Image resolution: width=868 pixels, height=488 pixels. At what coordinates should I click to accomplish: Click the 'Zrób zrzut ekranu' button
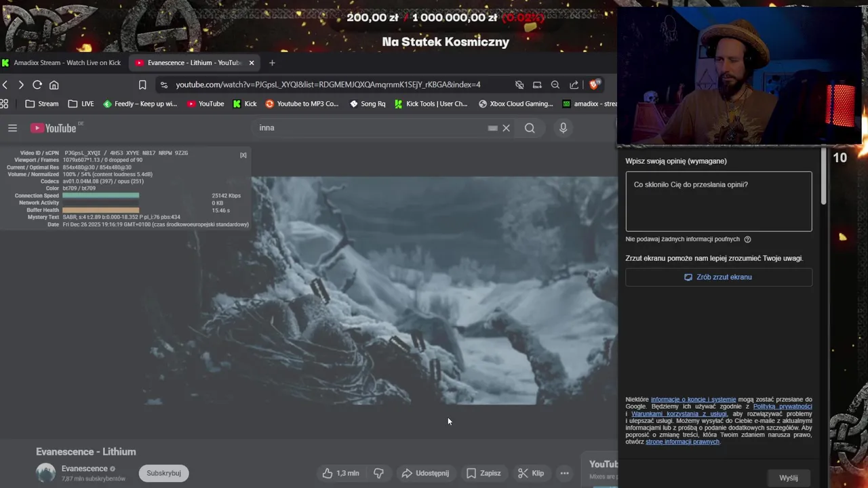coord(718,277)
